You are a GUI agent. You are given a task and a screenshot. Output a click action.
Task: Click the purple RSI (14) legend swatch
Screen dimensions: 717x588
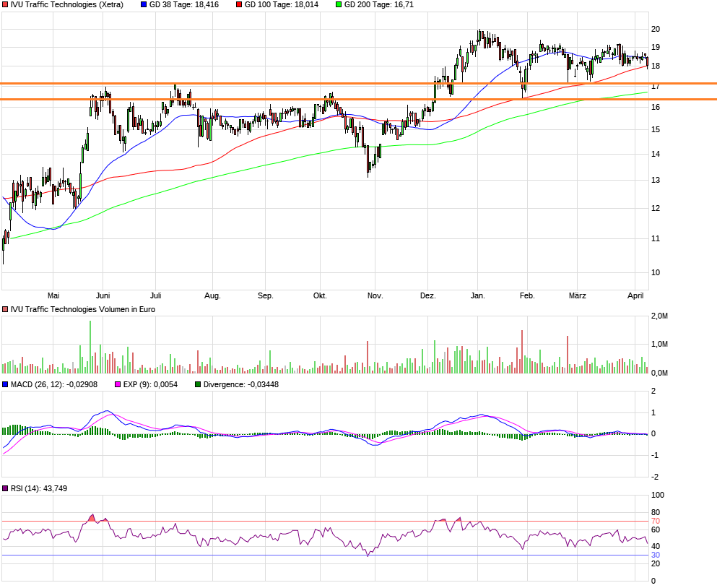point(6,488)
